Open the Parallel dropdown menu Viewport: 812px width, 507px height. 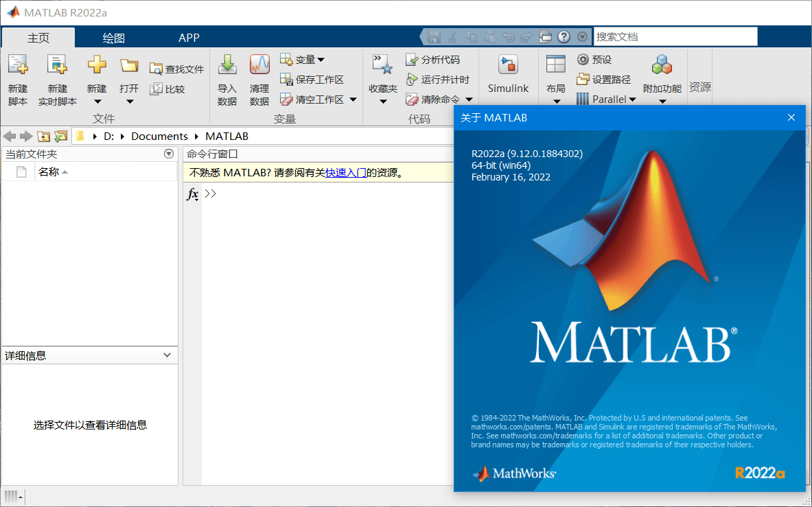tap(632, 99)
